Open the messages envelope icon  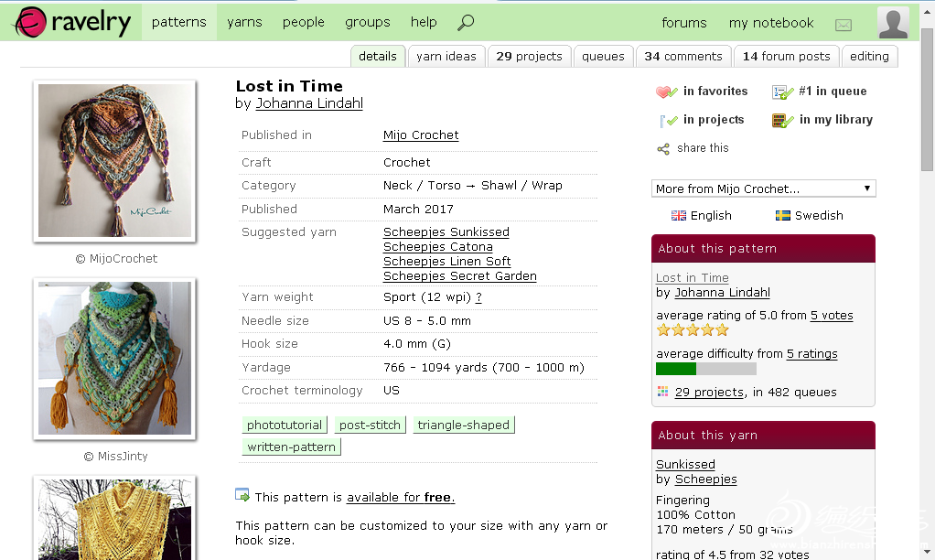click(x=844, y=25)
